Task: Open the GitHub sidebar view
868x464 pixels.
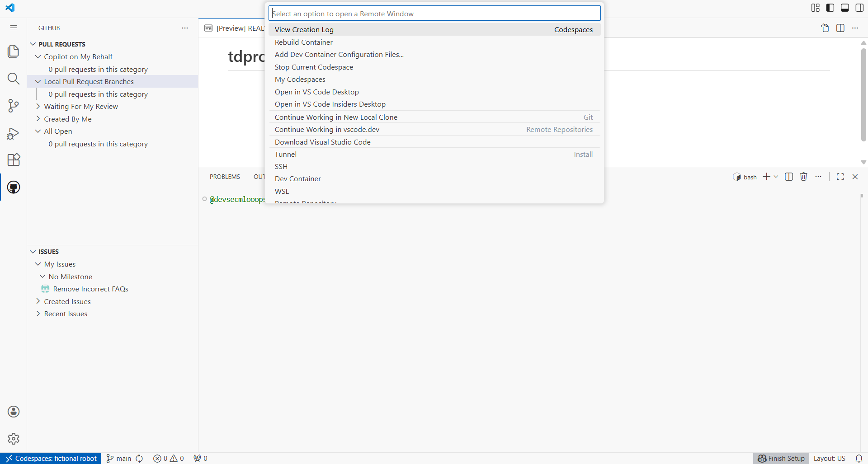Action: [14, 187]
